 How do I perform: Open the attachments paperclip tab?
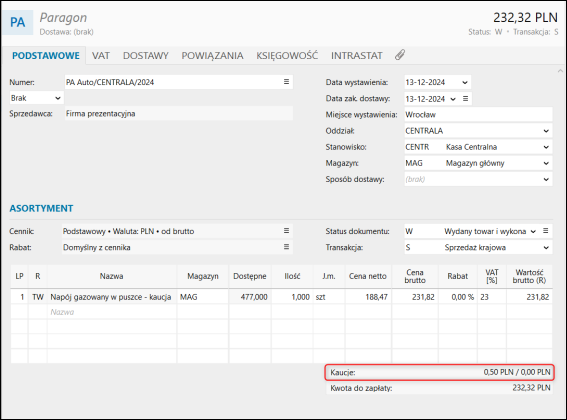pyautogui.click(x=400, y=55)
